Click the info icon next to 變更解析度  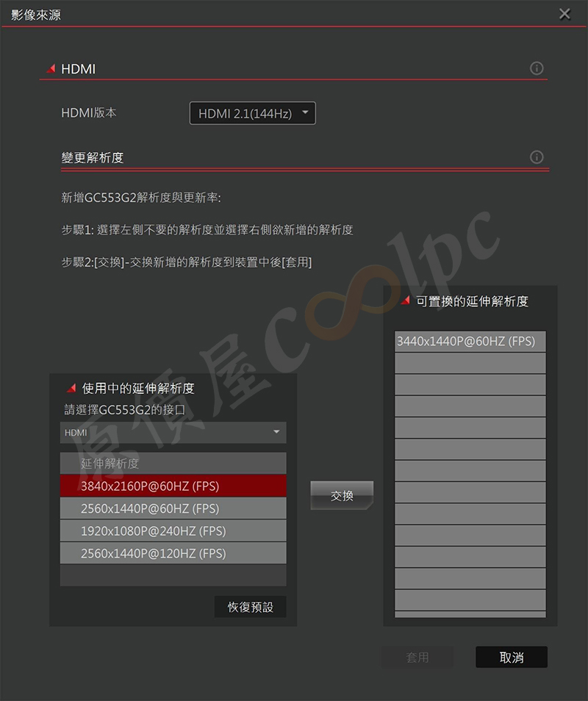pyautogui.click(x=537, y=157)
